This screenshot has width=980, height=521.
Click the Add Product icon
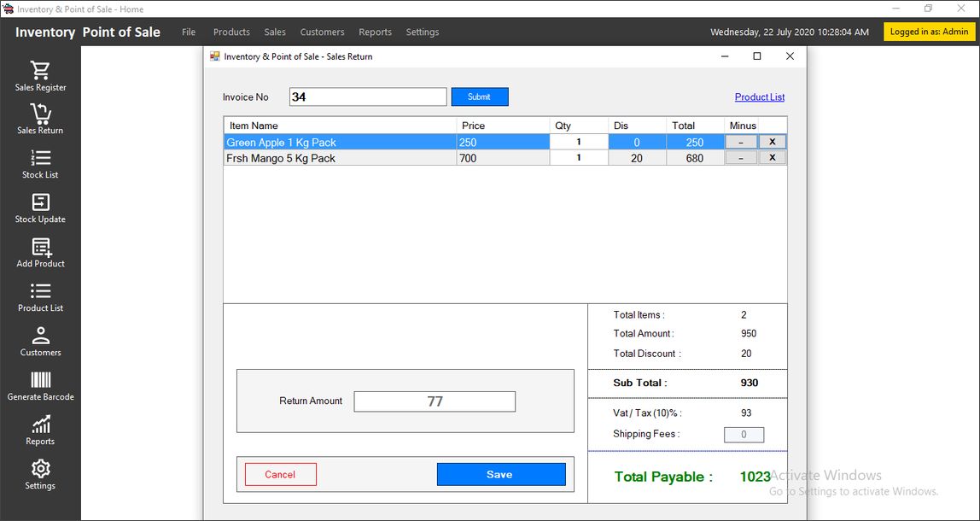pos(40,252)
